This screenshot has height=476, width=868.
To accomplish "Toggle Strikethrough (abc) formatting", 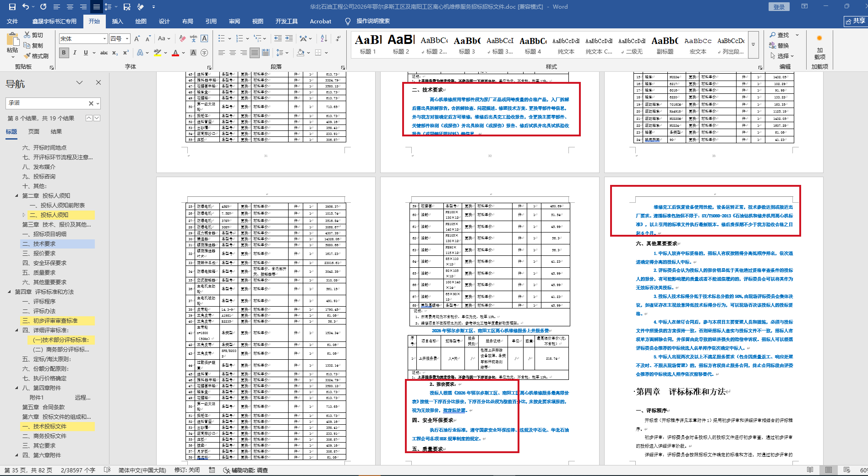I will [104, 53].
